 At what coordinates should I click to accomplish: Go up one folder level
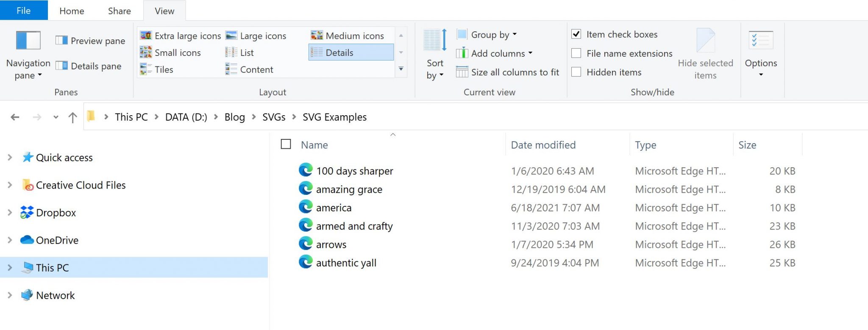tap(72, 117)
